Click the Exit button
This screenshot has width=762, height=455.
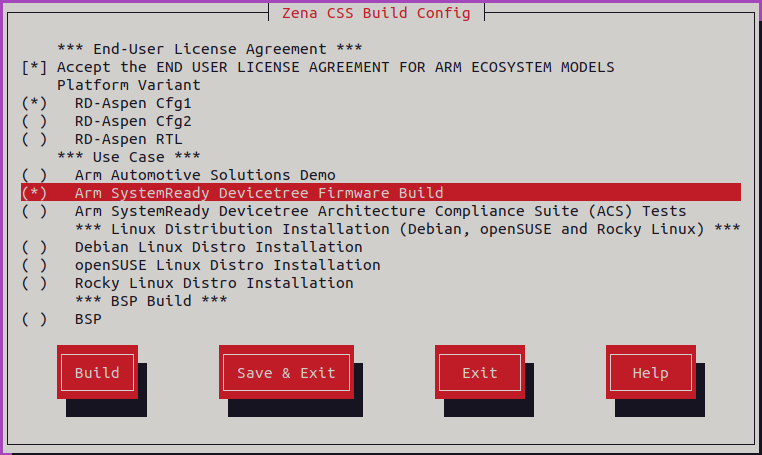480,372
